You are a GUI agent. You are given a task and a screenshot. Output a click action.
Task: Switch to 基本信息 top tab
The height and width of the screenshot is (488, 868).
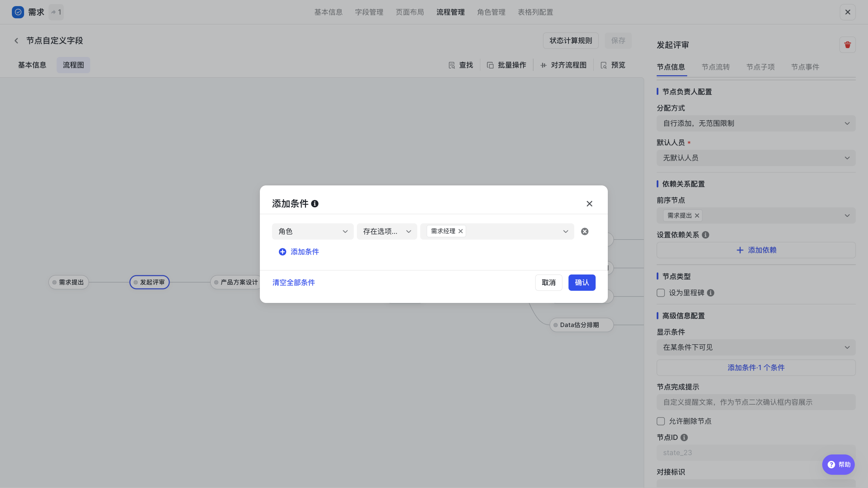328,12
